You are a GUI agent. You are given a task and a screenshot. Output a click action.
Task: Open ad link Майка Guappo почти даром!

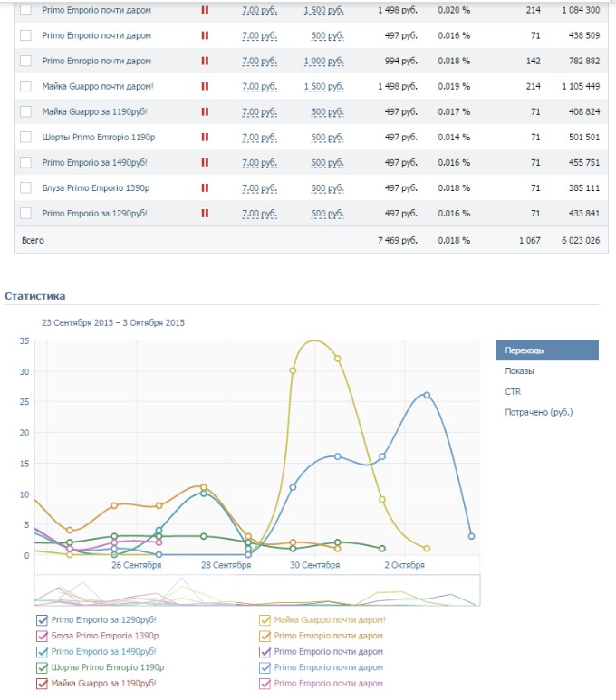(x=98, y=86)
